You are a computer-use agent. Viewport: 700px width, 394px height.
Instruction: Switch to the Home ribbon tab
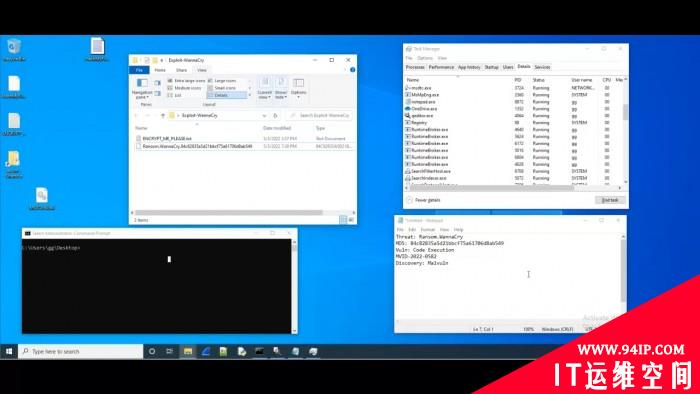point(160,70)
